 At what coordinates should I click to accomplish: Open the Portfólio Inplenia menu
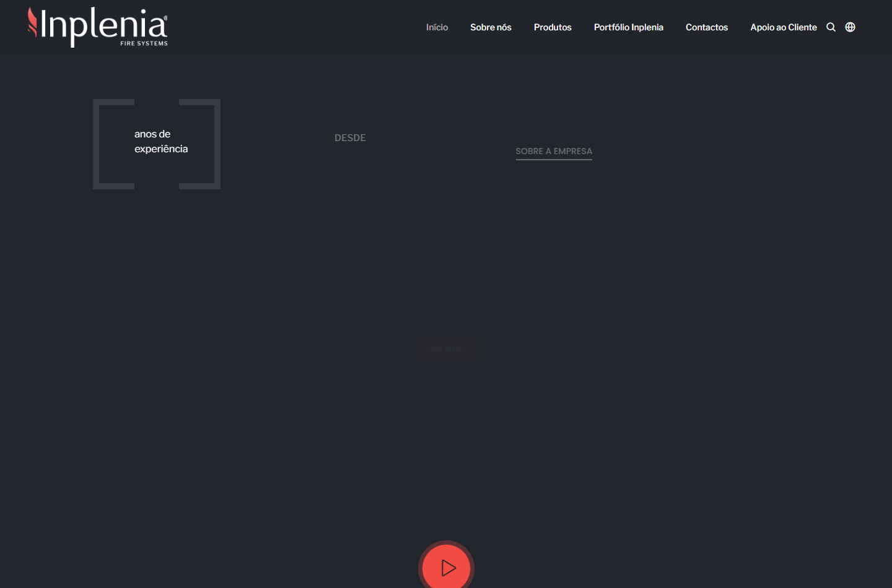(629, 27)
